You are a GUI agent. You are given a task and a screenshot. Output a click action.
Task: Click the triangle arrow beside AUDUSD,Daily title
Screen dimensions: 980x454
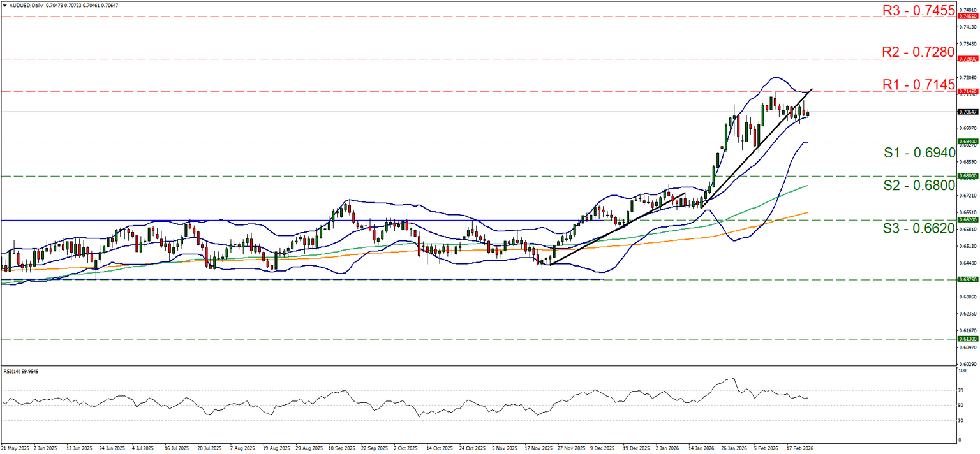click(x=4, y=5)
